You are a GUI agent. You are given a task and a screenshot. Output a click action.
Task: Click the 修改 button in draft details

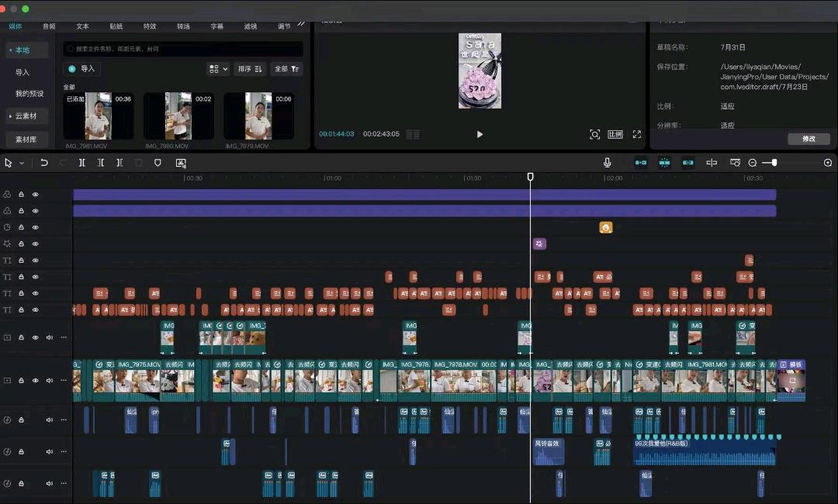[809, 139]
